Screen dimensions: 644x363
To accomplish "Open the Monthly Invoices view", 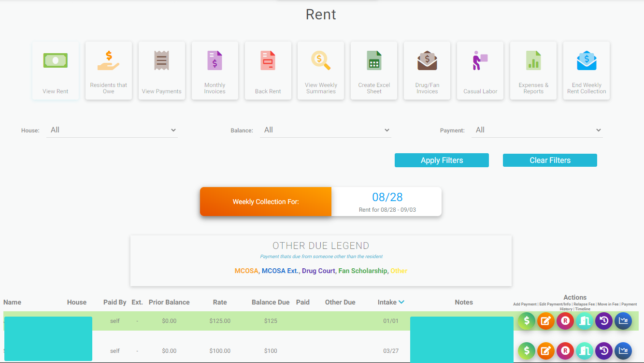I will tap(215, 70).
